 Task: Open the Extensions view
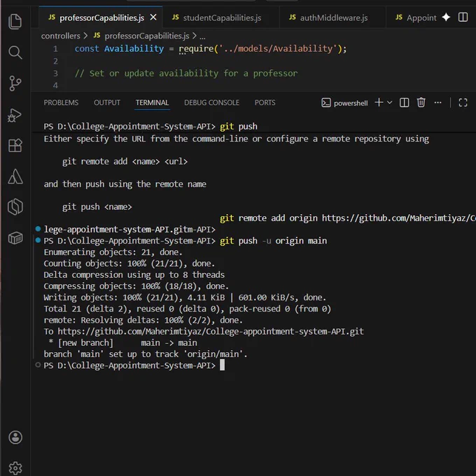tap(15, 146)
